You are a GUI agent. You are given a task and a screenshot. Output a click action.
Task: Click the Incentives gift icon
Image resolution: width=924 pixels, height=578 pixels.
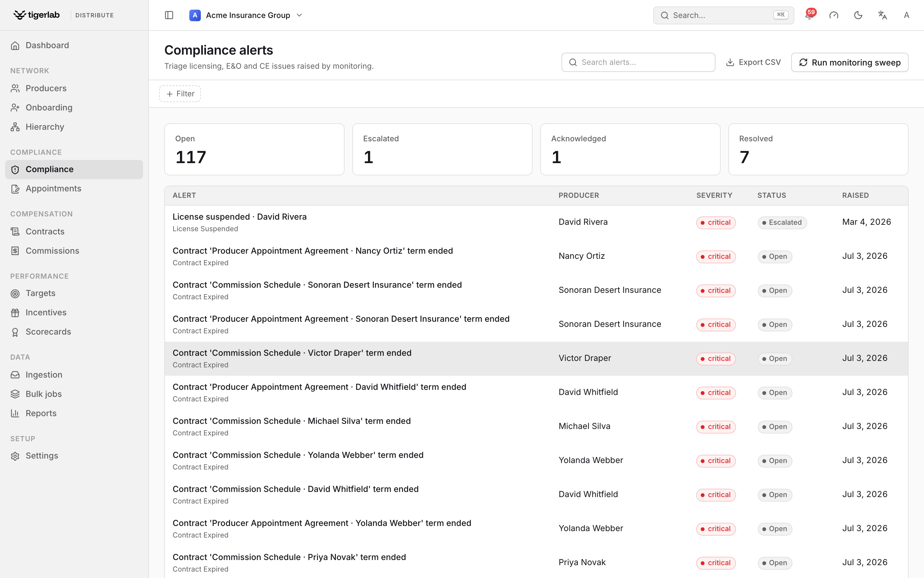click(15, 313)
